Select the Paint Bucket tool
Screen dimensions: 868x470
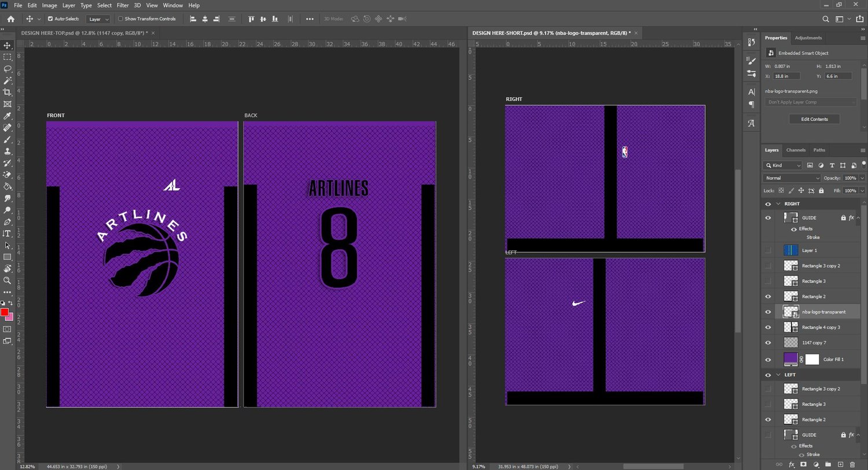(x=8, y=186)
